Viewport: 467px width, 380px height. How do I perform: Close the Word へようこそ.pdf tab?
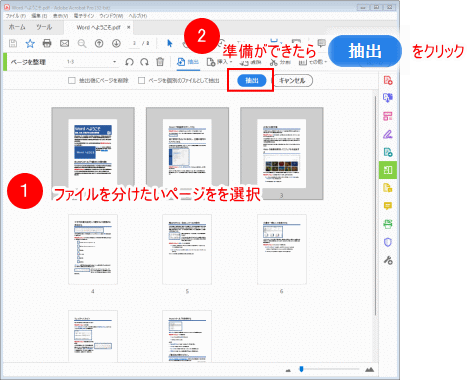coord(128,27)
